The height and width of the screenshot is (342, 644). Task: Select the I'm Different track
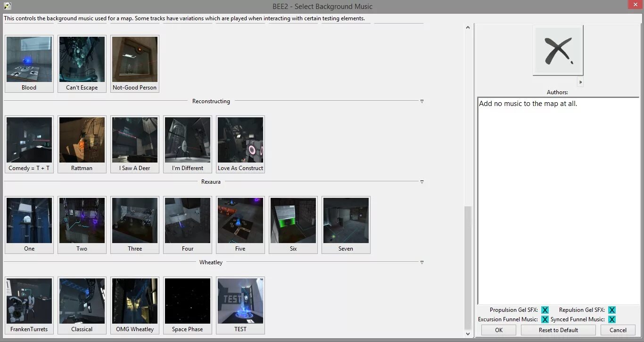click(x=188, y=144)
